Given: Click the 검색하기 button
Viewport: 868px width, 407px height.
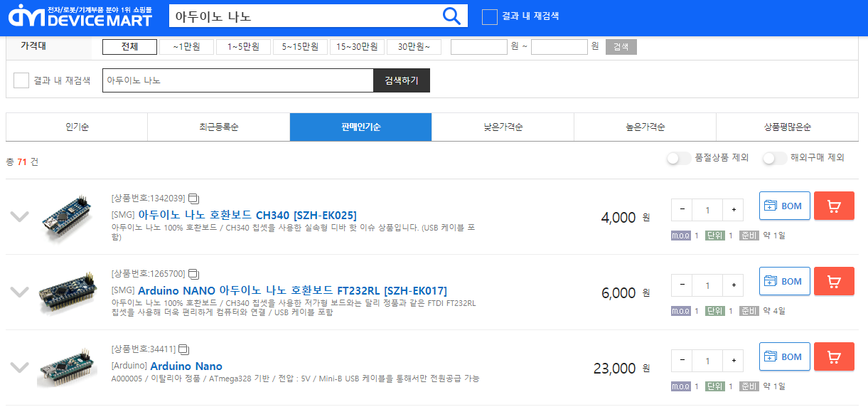Looking at the screenshot, I should (x=402, y=80).
